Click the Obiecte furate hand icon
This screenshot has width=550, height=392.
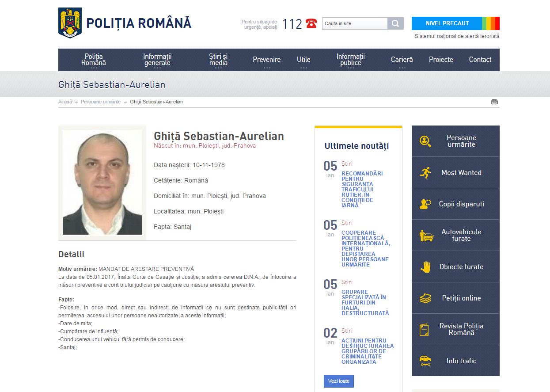pyautogui.click(x=425, y=267)
